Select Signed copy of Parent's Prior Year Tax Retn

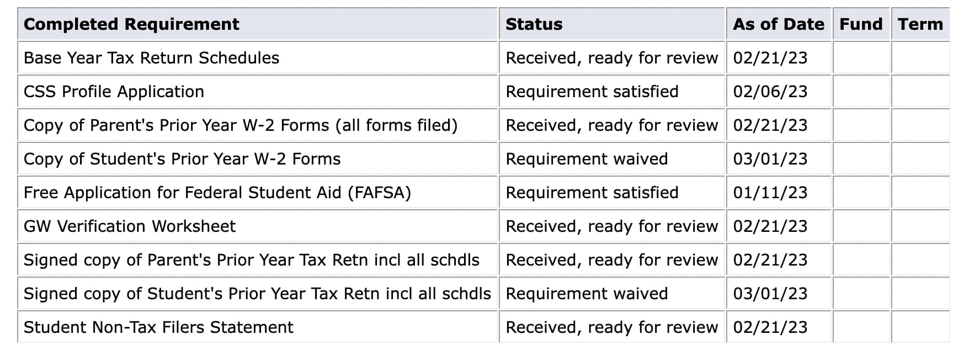point(252,260)
